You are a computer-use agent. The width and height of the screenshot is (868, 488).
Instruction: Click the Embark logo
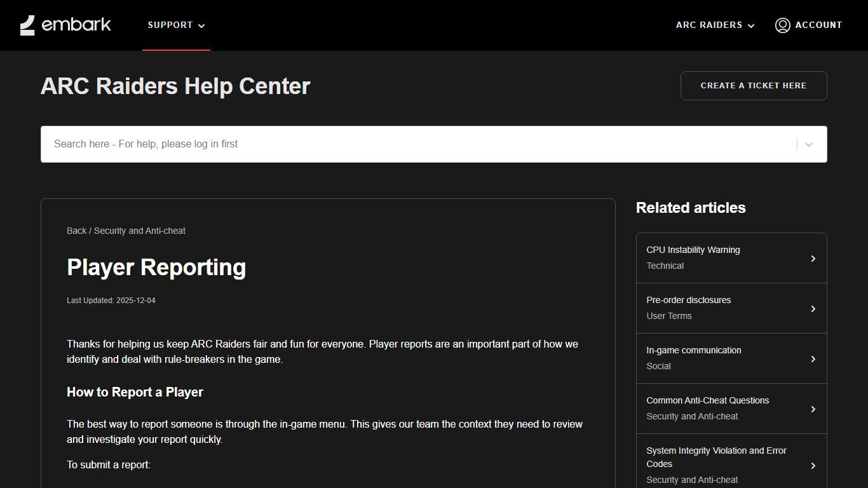[65, 25]
